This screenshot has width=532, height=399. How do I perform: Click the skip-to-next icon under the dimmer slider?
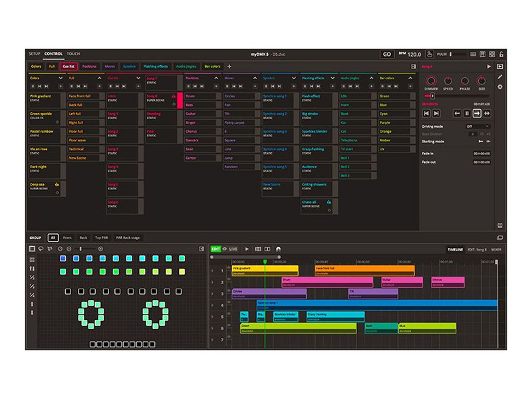(436, 113)
